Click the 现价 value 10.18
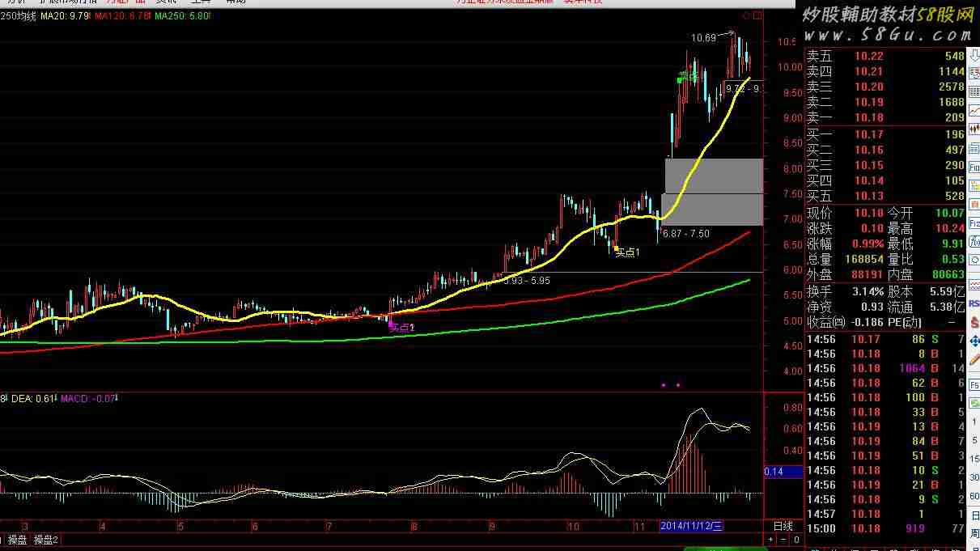Image resolution: width=980 pixels, height=551 pixels. [869, 214]
